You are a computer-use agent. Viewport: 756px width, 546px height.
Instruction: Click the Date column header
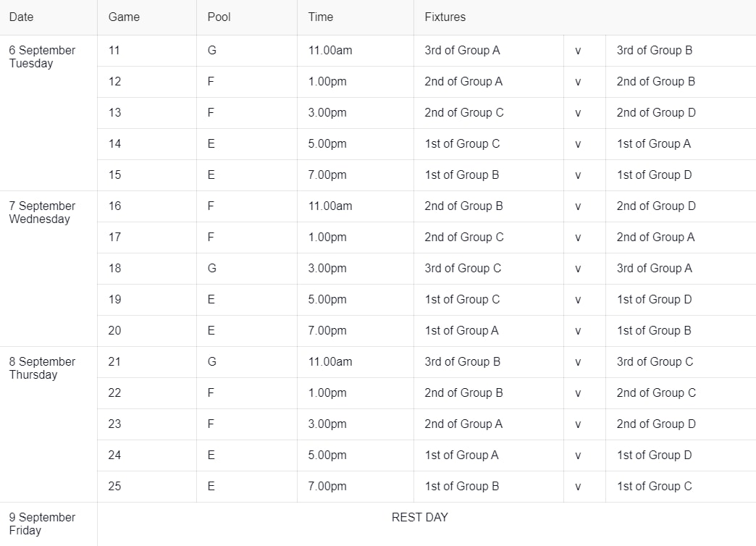pyautogui.click(x=21, y=17)
